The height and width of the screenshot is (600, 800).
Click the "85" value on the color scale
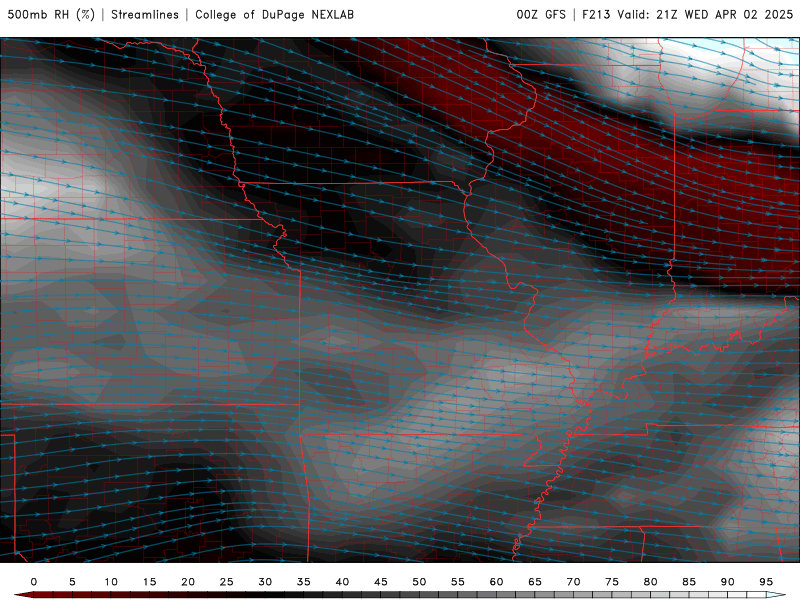689,582
